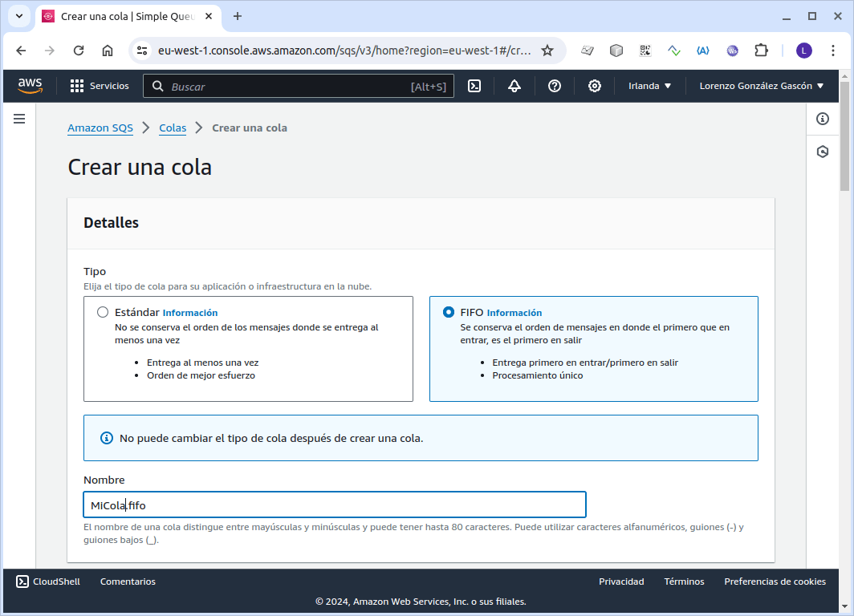Open the tab search dropdown arrow

(19, 16)
